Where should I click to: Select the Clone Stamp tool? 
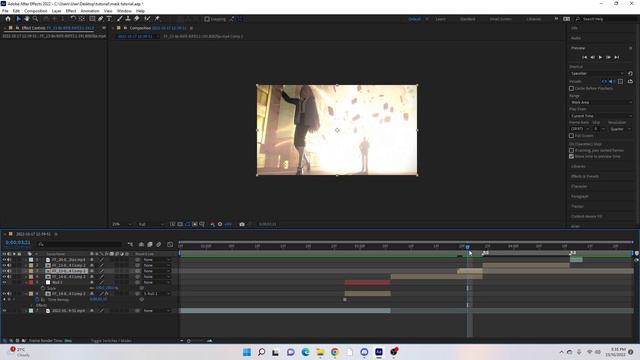(128, 19)
